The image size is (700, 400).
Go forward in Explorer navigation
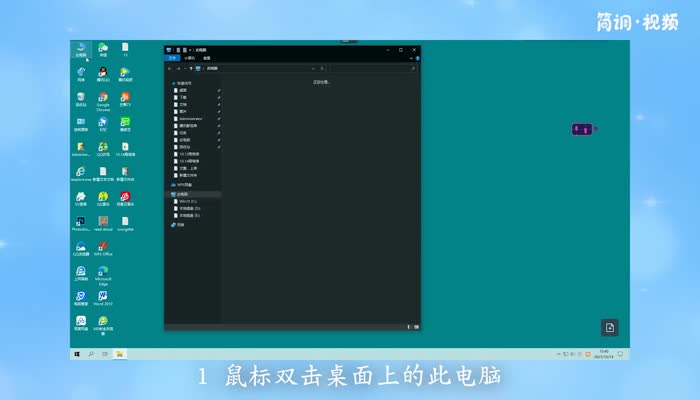click(x=178, y=68)
